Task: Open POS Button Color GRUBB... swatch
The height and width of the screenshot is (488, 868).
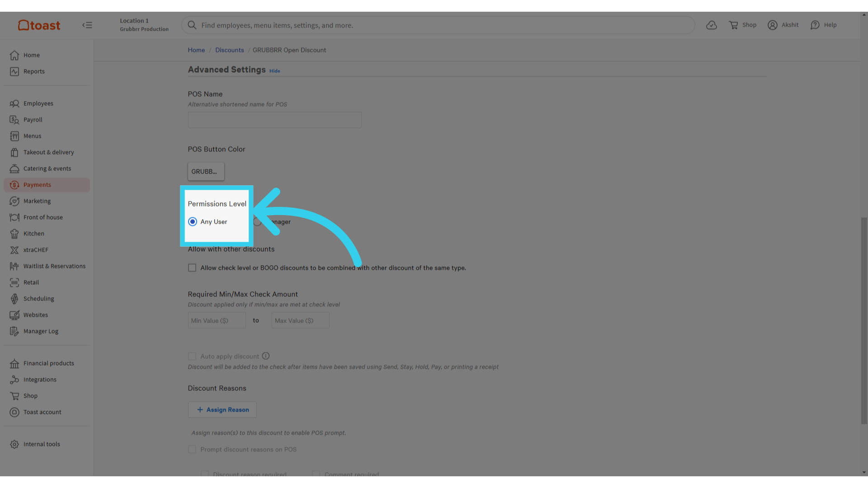Action: pyautogui.click(x=206, y=172)
